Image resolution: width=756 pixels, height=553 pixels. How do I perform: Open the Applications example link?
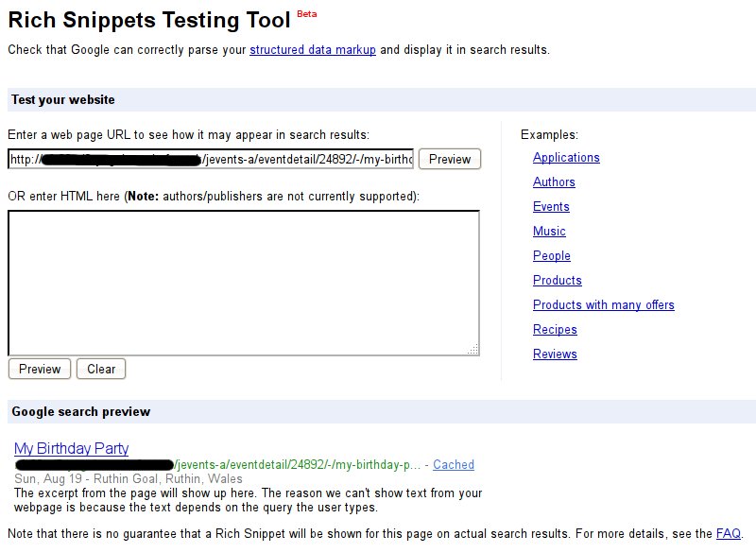(x=566, y=158)
